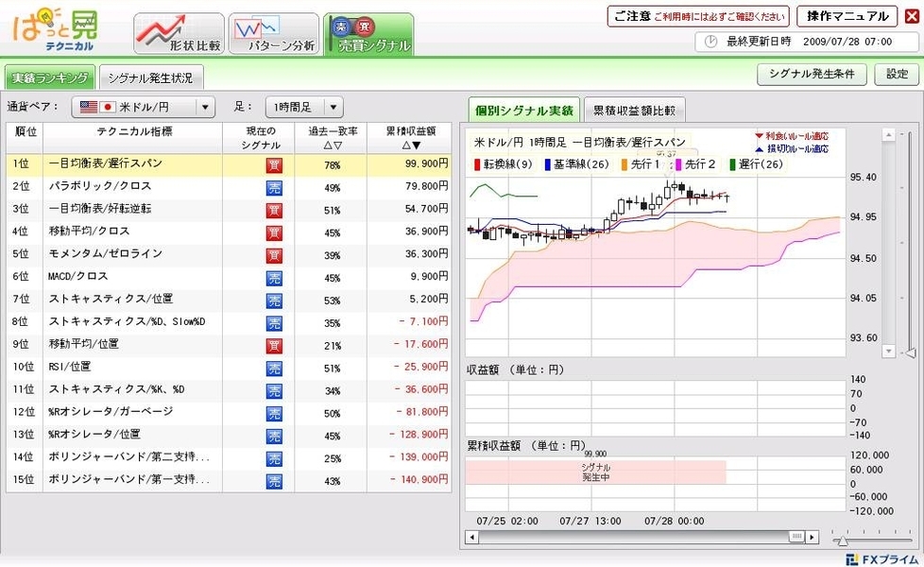
Task: Click the chart vertical scroll up arrow
Action: tap(889, 135)
